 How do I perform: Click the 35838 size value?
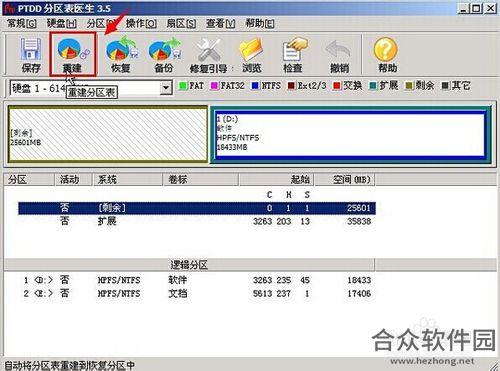pos(359,221)
